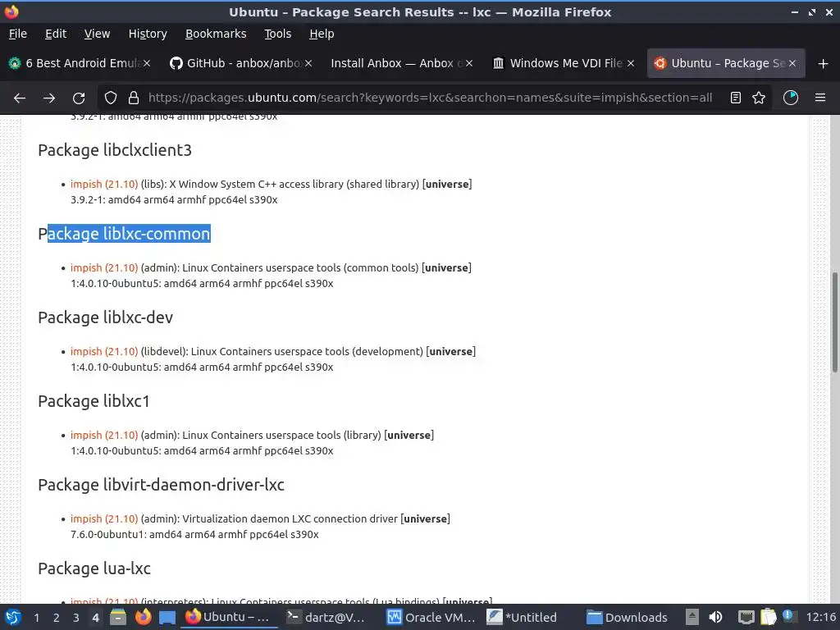Toggle reader view in the address bar
840x630 pixels.
click(x=736, y=98)
